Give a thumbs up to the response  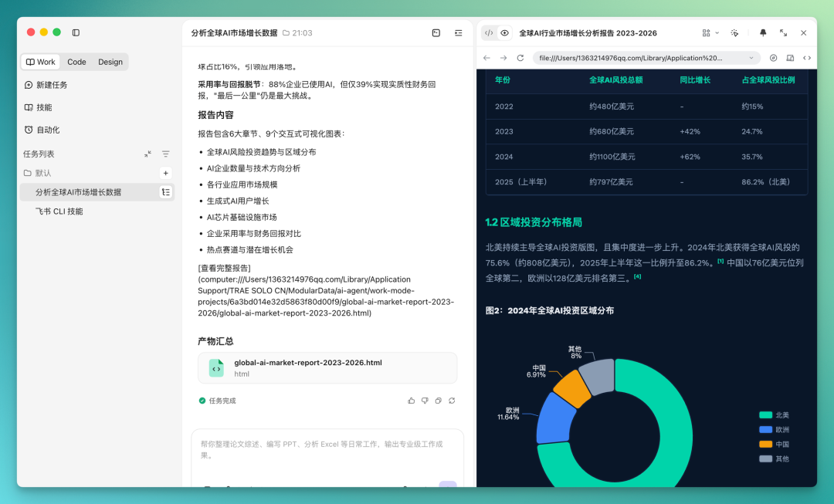411,401
